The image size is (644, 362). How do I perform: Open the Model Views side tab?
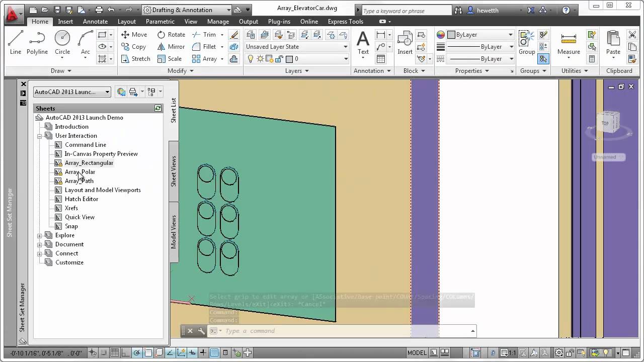174,232
